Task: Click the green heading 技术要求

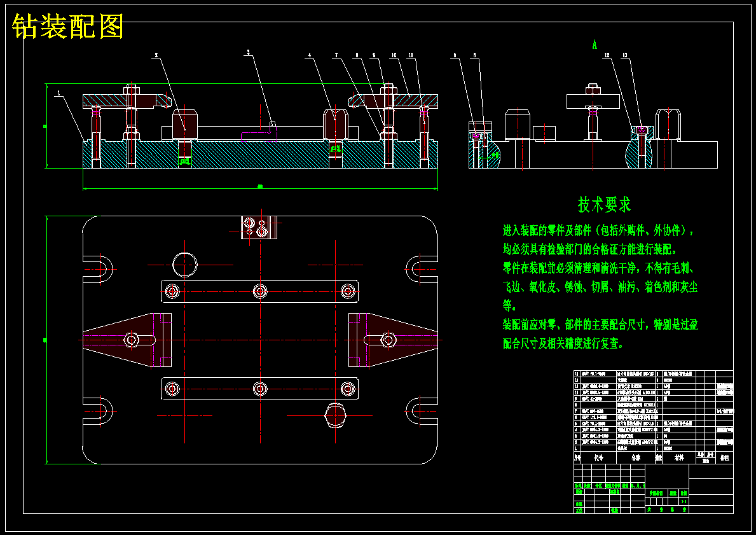Action: click(604, 205)
